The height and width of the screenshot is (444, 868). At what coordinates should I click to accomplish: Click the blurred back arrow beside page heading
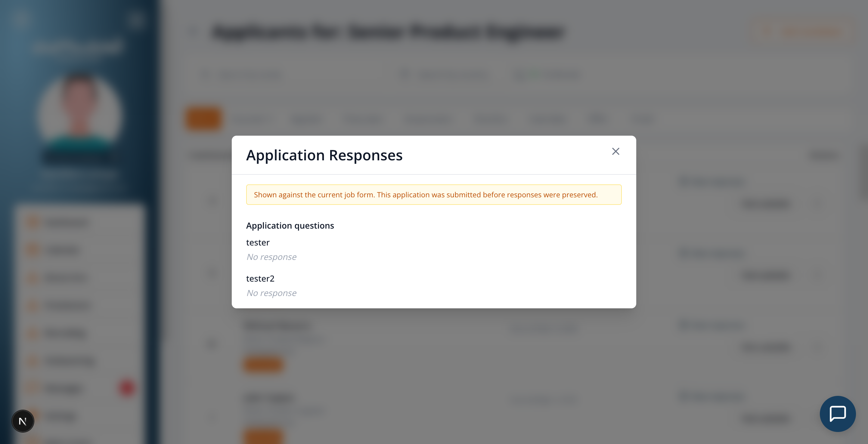pos(194,32)
